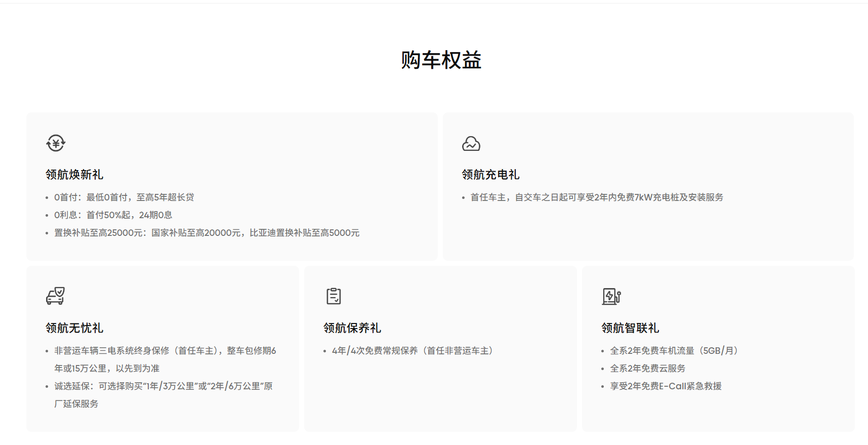The width and height of the screenshot is (868, 445).
Task: Click the line 0利息：首付50%起，24期0息
Action: tap(113, 215)
